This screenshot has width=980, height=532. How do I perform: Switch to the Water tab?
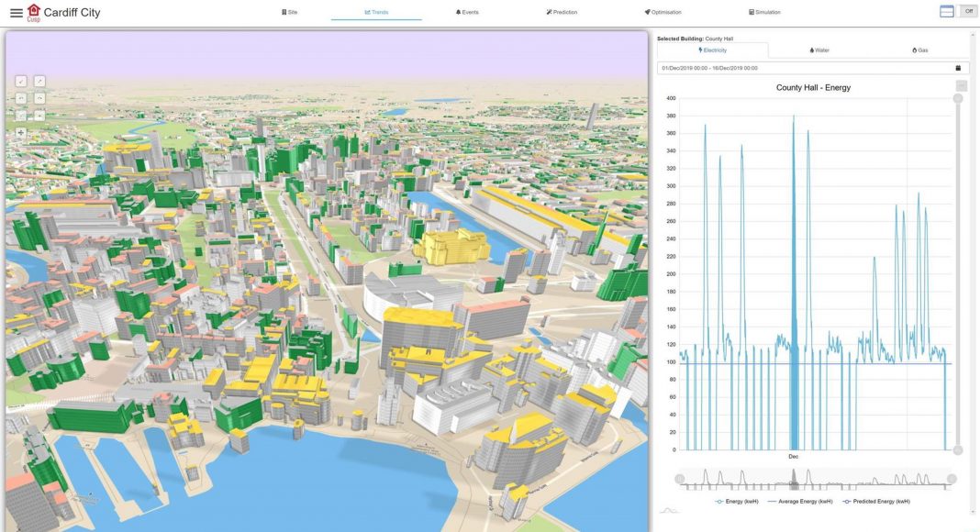[819, 50]
